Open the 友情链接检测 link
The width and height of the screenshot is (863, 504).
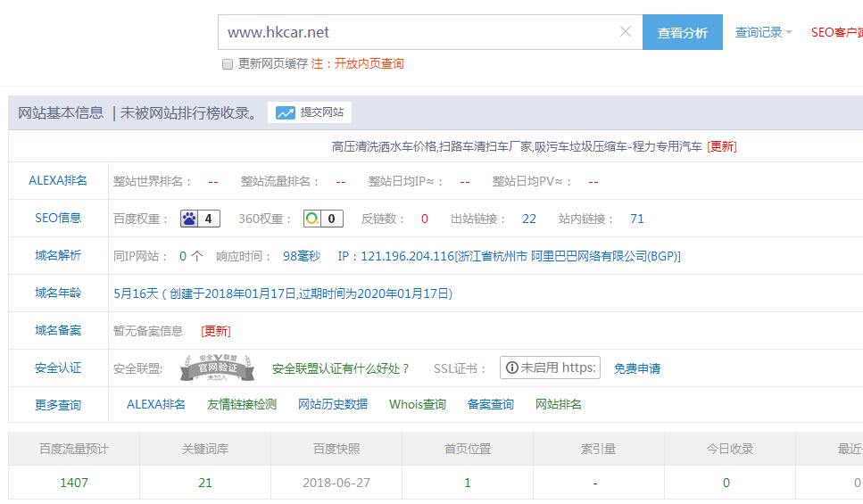(241, 404)
